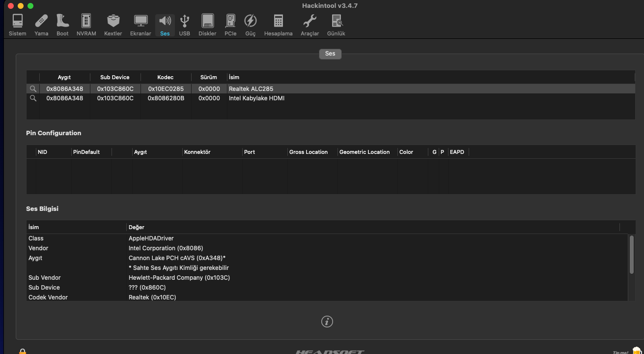Open the Araçlar tools section
The height and width of the screenshot is (354, 644).
[309, 25]
